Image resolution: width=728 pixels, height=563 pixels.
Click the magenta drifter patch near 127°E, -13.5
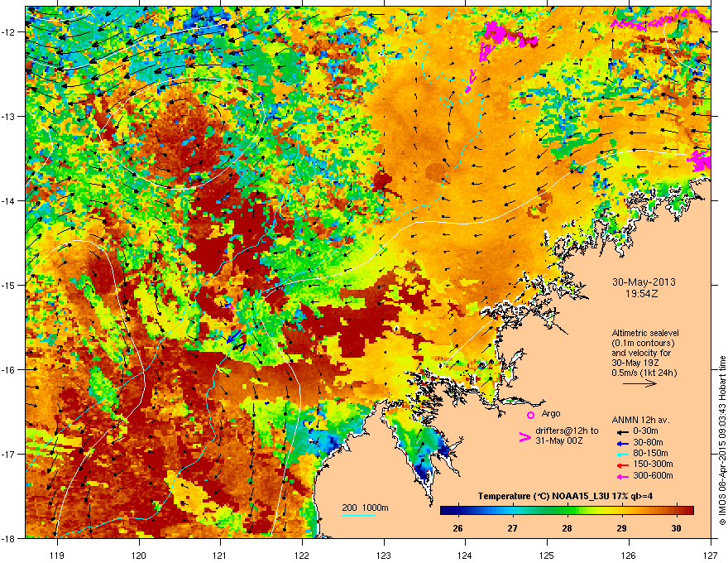click(699, 161)
